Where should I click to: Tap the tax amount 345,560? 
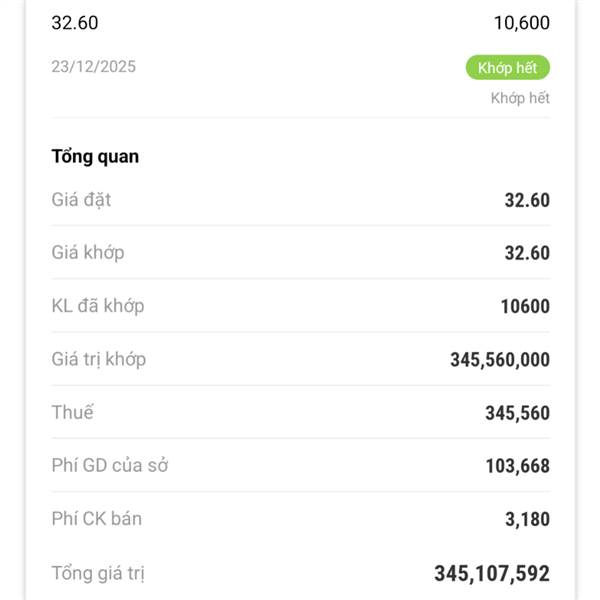pos(517,412)
